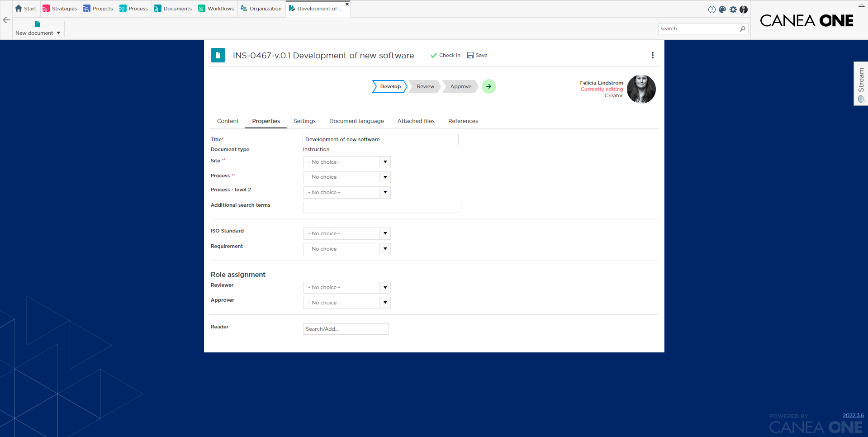868x437 pixels.
Task: Open the theme palette icon
Action: (x=722, y=9)
